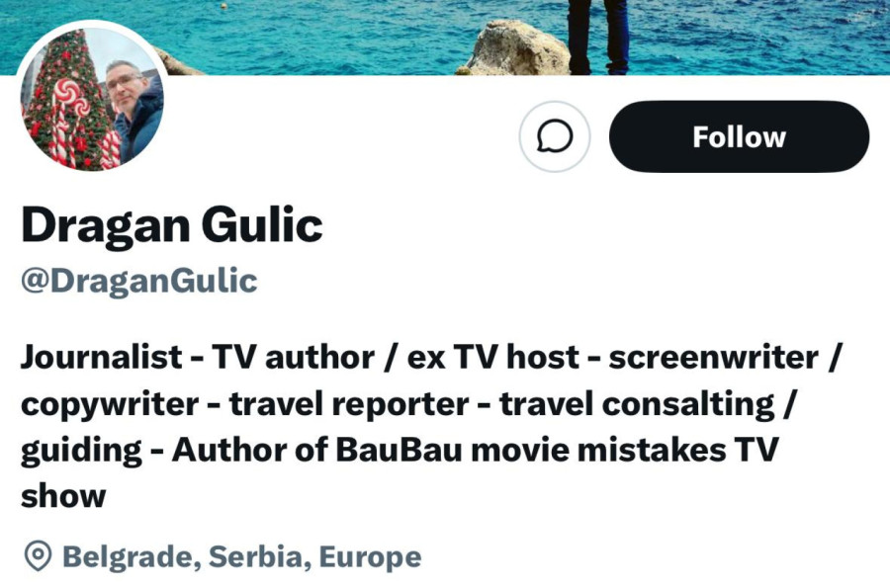
Task: Click the display name Dragan Gulic
Action: pos(172,225)
